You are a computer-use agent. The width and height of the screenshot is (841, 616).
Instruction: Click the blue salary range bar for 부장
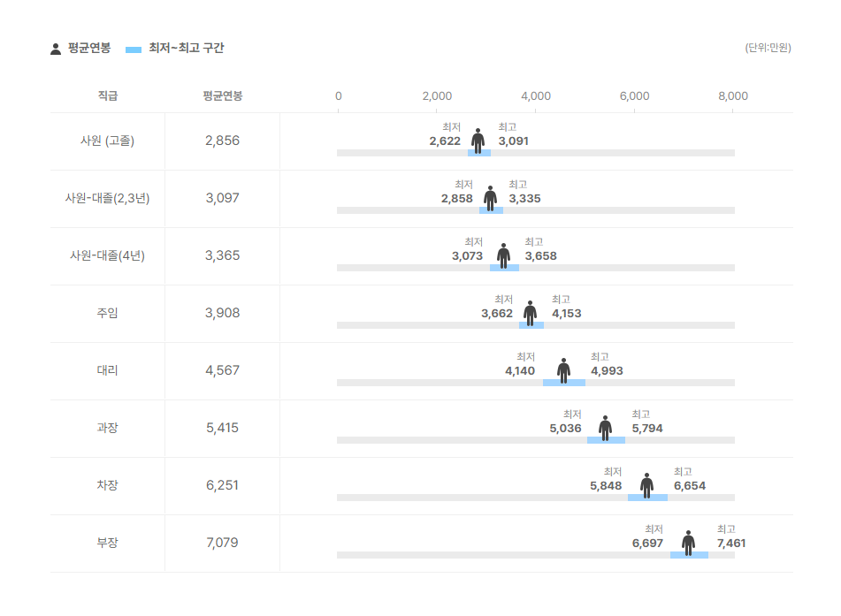click(689, 555)
